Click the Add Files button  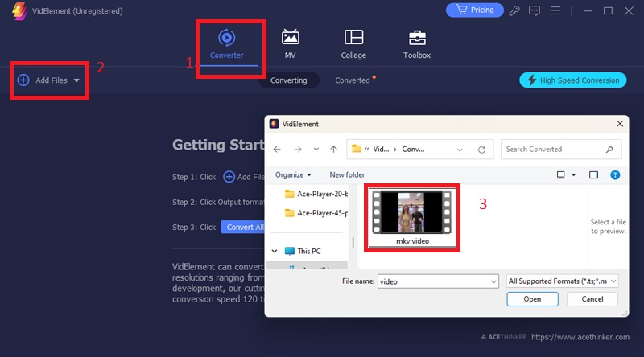coord(48,80)
